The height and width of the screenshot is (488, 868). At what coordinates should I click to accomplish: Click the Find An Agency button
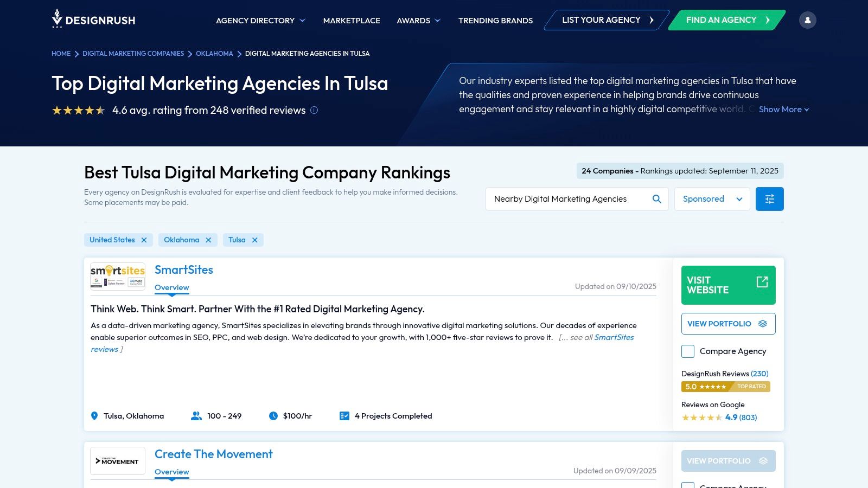coord(727,20)
